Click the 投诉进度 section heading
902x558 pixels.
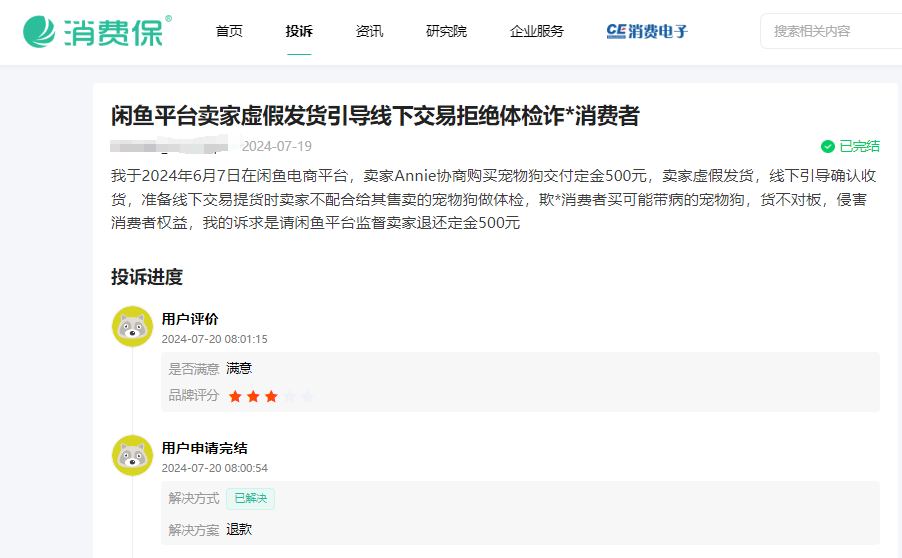click(147, 277)
